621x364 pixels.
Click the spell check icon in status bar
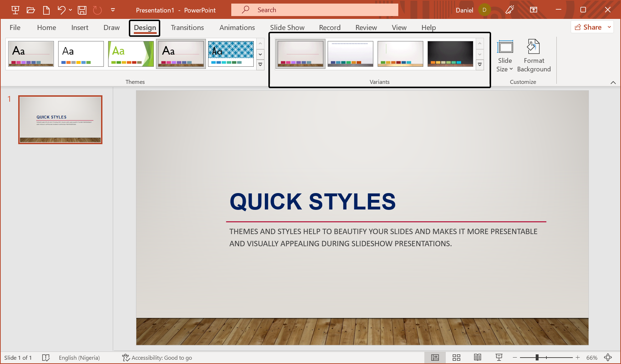46,357
